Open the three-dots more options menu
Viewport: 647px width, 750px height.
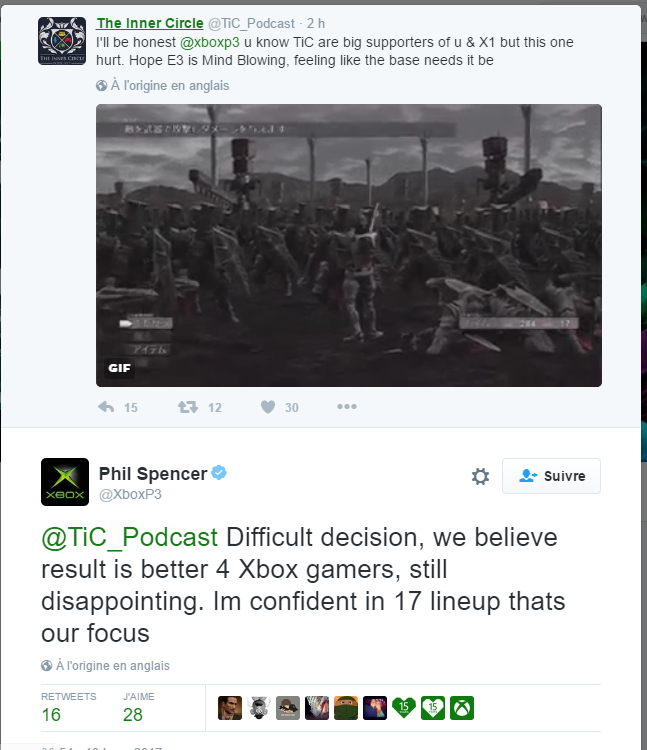pos(347,407)
